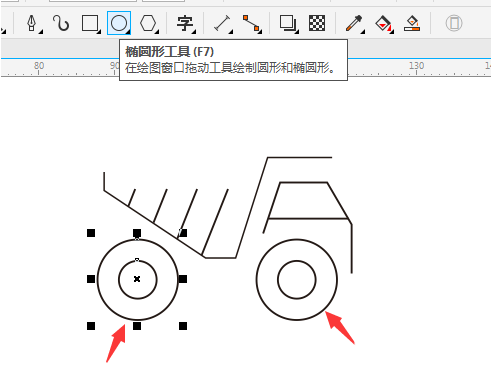Select the Pen tool
This screenshot has width=491, height=382.
click(x=32, y=23)
